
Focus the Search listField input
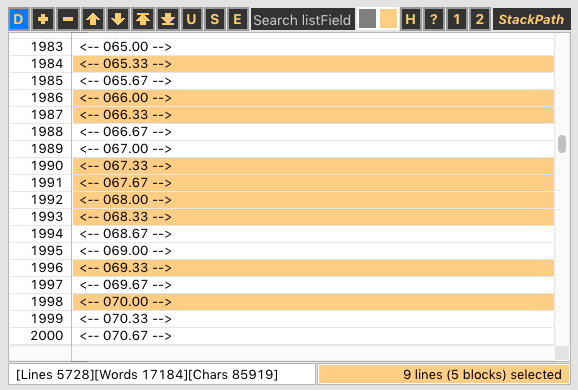(x=303, y=20)
